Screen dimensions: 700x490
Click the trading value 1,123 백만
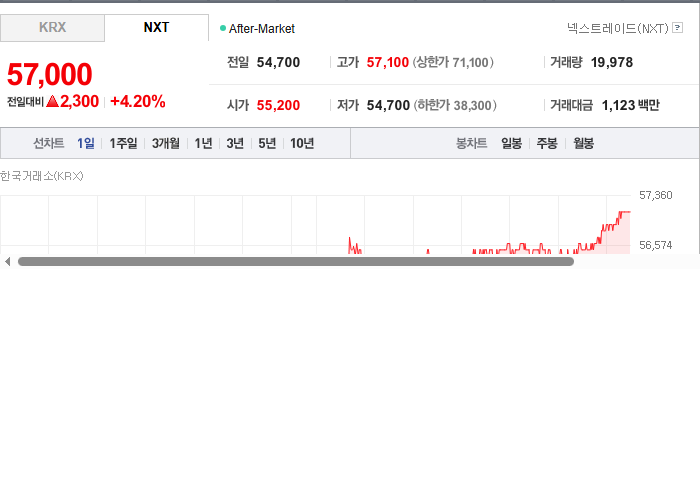pyautogui.click(x=630, y=105)
